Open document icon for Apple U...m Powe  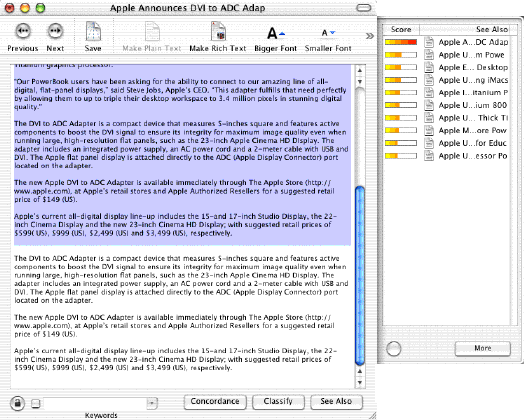[429, 55]
